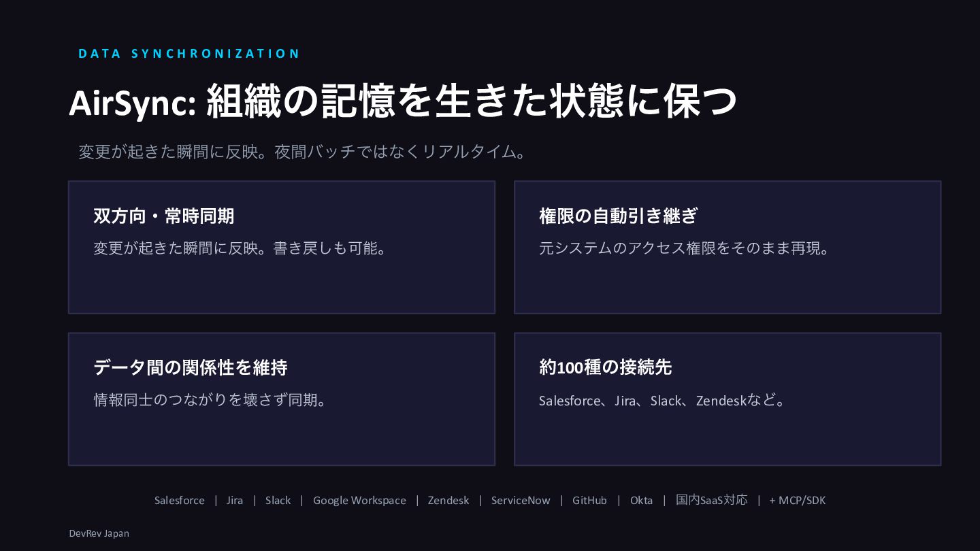Select the 権限の自動引き継ぎ card heading

pyautogui.click(x=619, y=216)
